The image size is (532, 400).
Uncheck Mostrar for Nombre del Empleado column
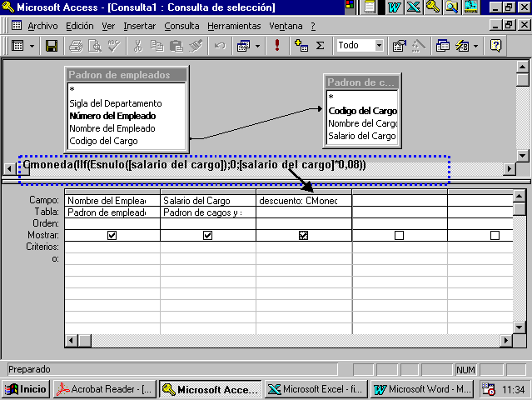pos(112,235)
